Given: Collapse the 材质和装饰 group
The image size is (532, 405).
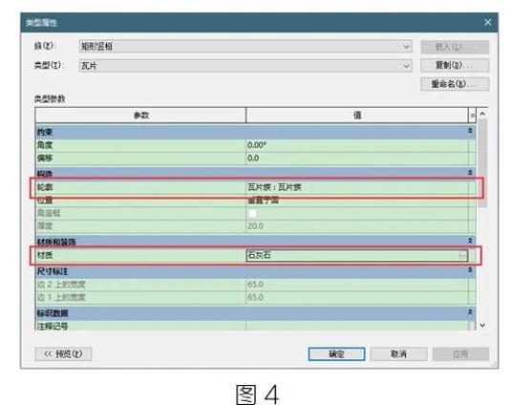Looking at the screenshot, I should tap(470, 241).
